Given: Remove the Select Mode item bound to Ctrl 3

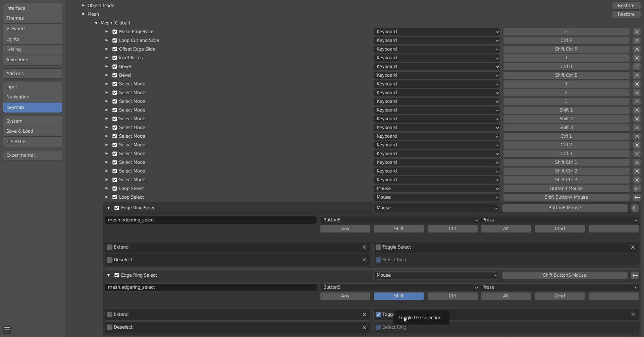Looking at the screenshot, I should point(637,154).
